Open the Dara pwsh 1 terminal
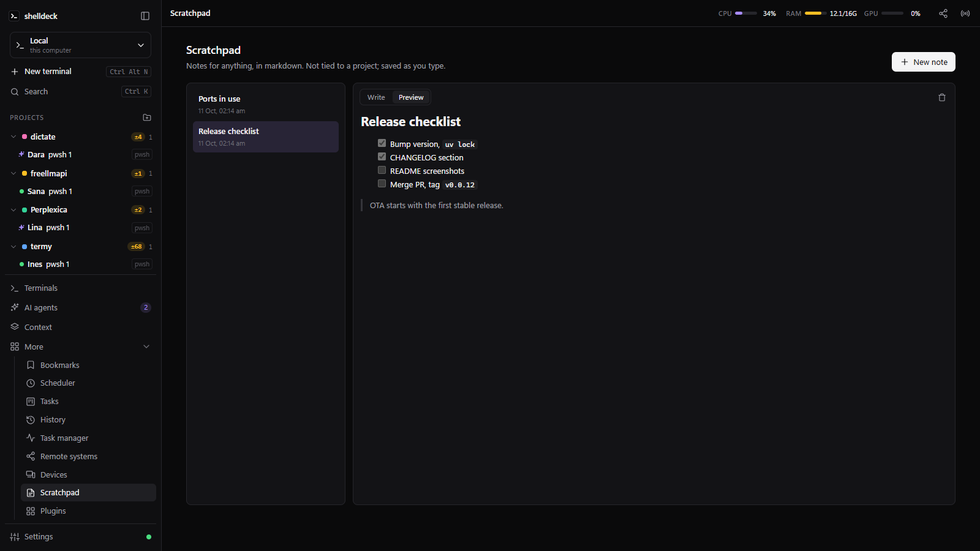 point(85,155)
